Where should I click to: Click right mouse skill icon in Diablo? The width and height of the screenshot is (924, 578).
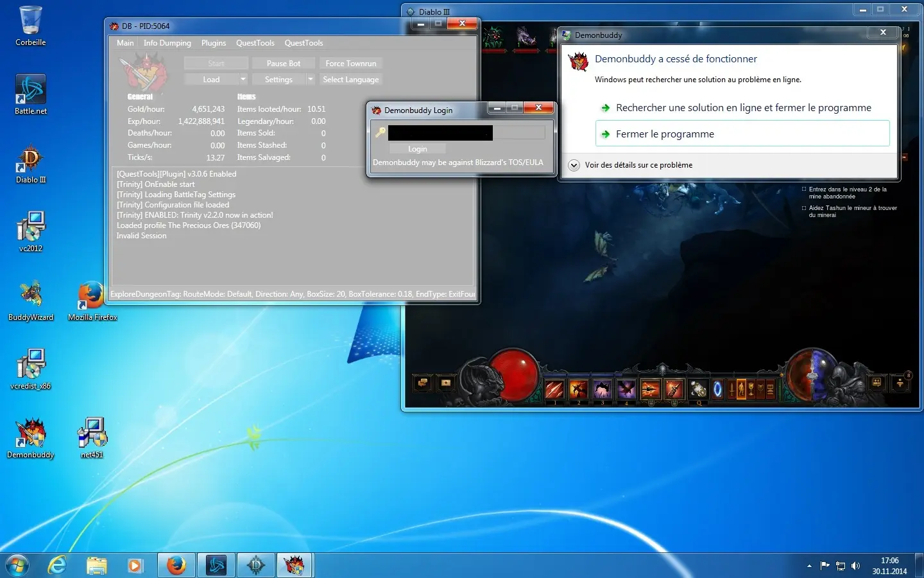(674, 389)
